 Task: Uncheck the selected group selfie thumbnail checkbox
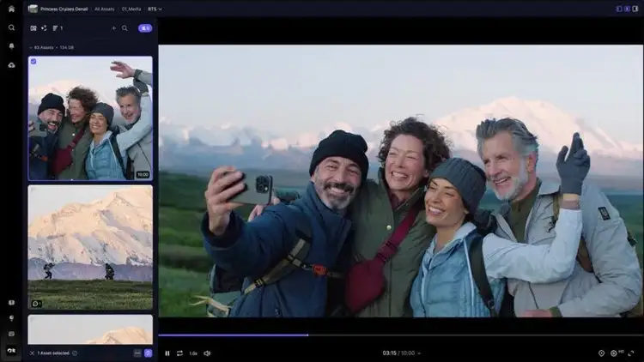point(33,62)
